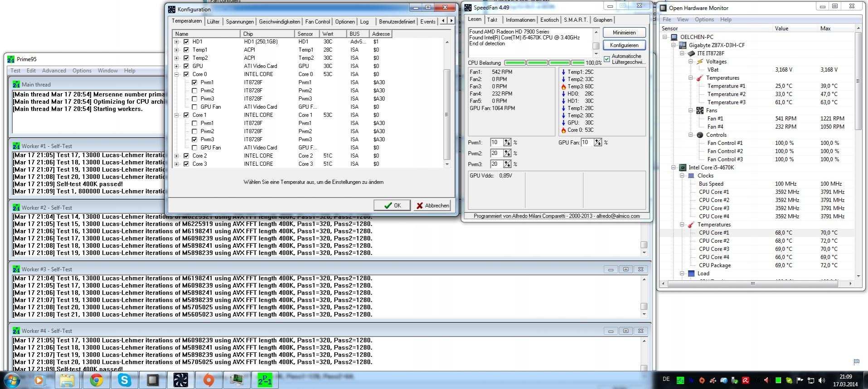Click the Action Center flag tray icon
Viewport: 868px width, 389px height.
800,380
